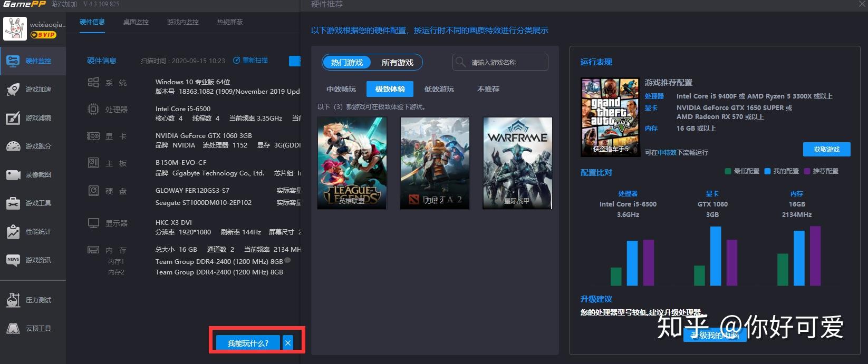This screenshot has height=364, width=868.
Task: Click the 内存 memory icon
Action: point(93,250)
